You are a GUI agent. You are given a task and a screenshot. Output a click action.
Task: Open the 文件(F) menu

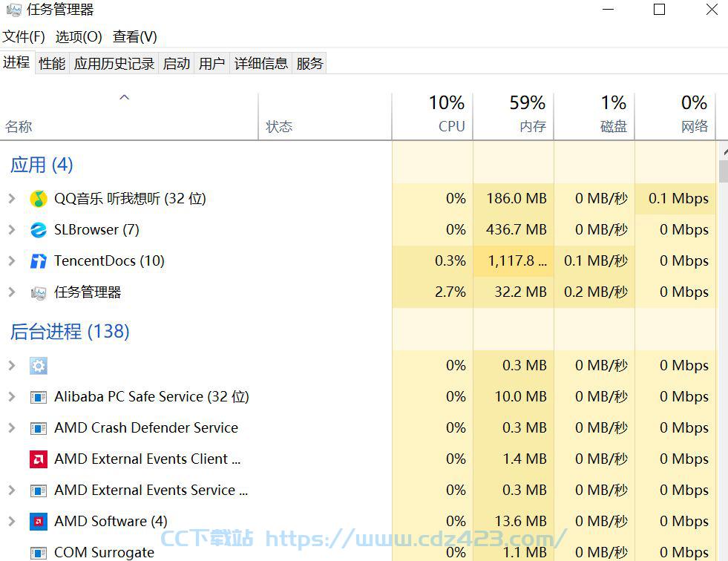coord(24,36)
